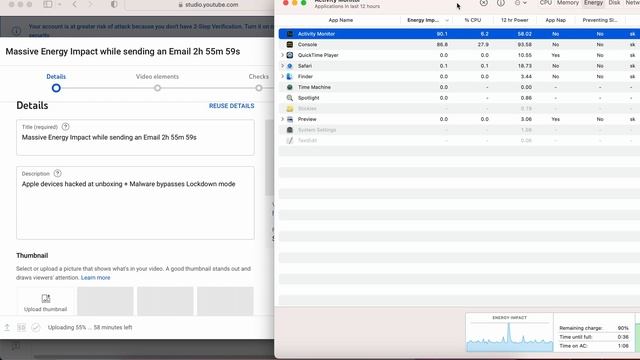The height and width of the screenshot is (360, 640).
Task: Click the checks complete checkmark icon
Action: 36,327
